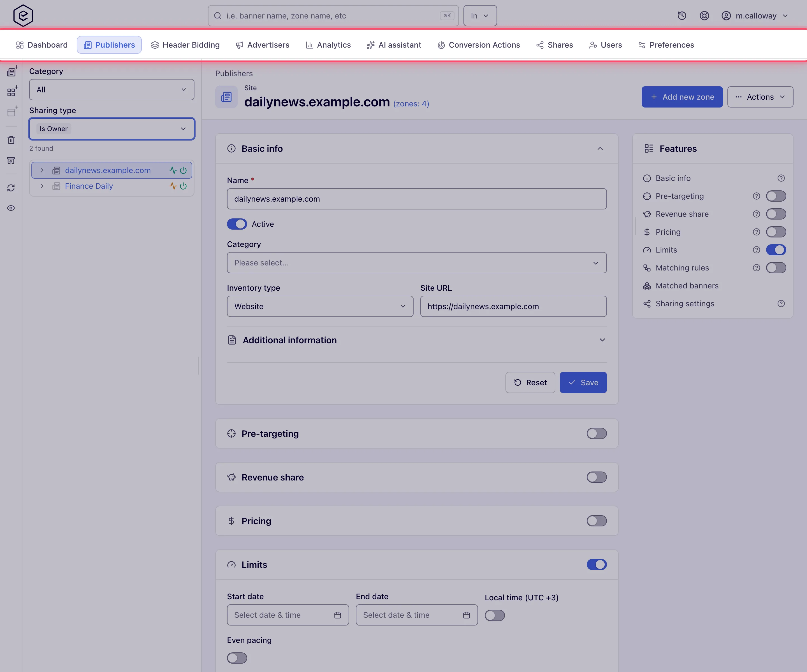Click the Add new zone button

682,97
